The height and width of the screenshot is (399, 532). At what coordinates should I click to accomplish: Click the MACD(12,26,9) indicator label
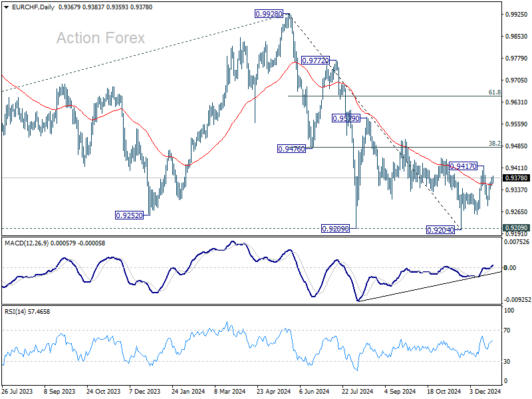pos(27,243)
